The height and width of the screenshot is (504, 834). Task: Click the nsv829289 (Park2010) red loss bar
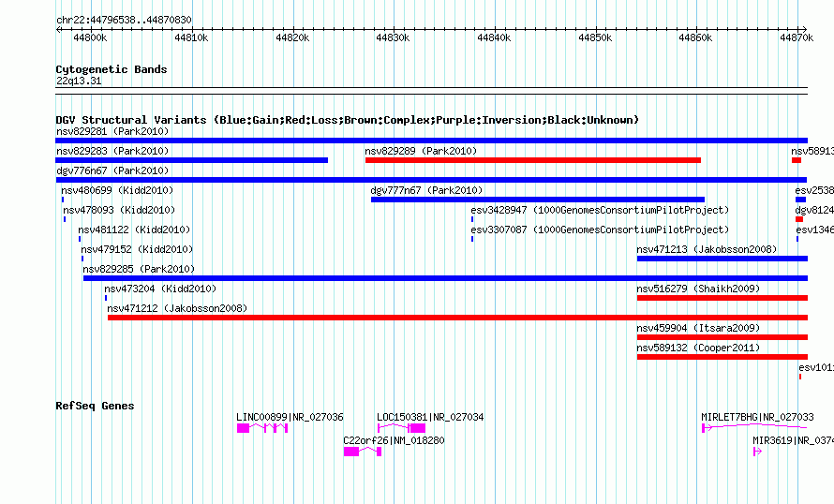[533, 160]
